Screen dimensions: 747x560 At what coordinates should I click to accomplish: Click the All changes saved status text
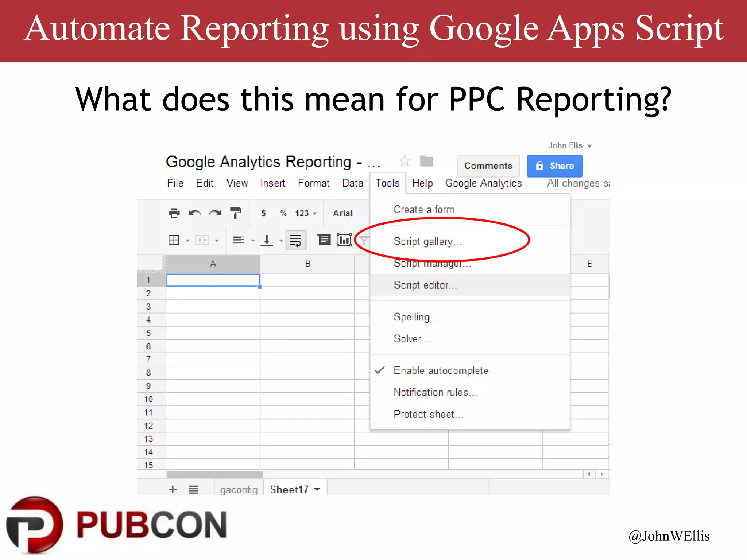578,183
